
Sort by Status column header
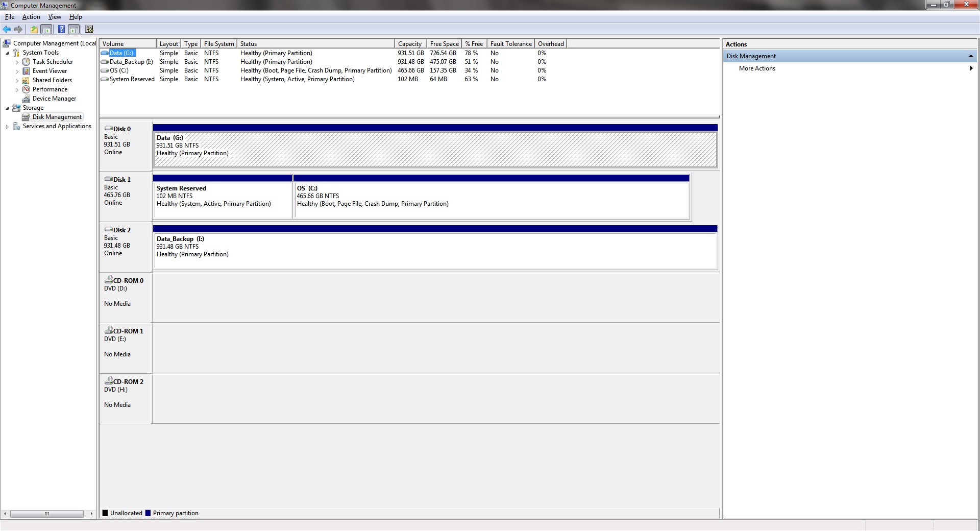316,44
